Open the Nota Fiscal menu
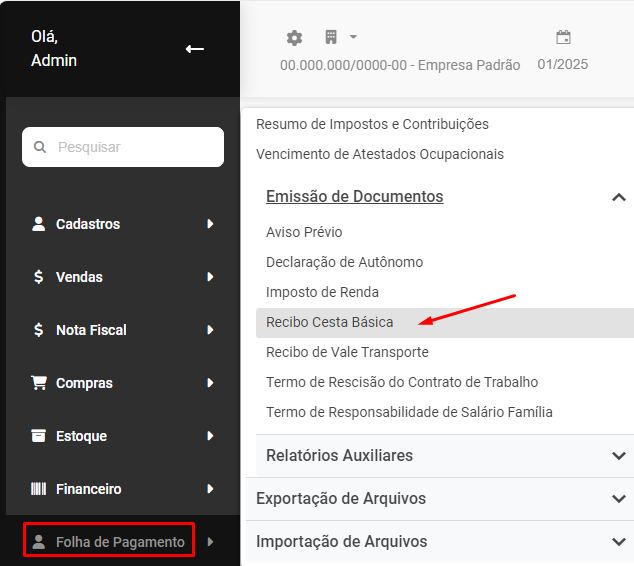The width and height of the screenshot is (634, 566). pyautogui.click(x=91, y=330)
